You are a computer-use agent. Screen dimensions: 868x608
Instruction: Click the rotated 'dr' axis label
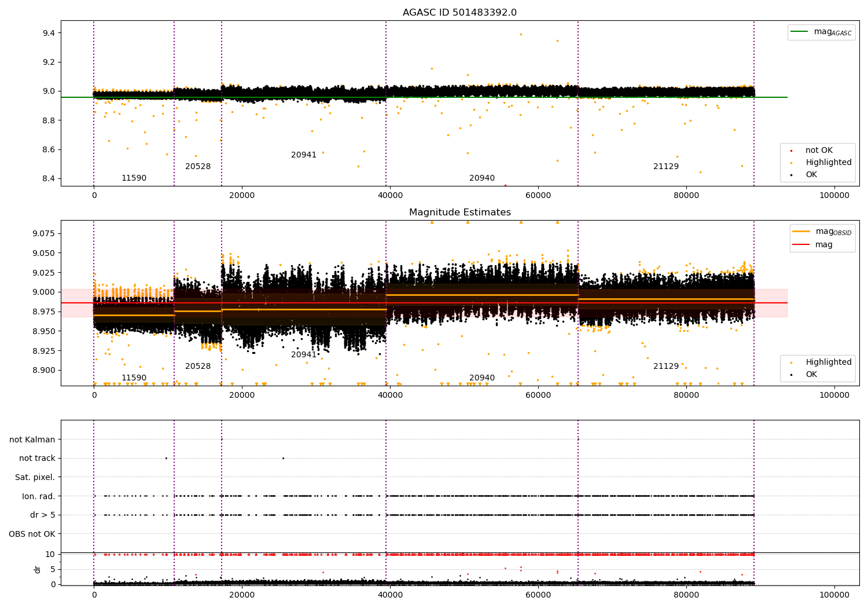coord(37,569)
